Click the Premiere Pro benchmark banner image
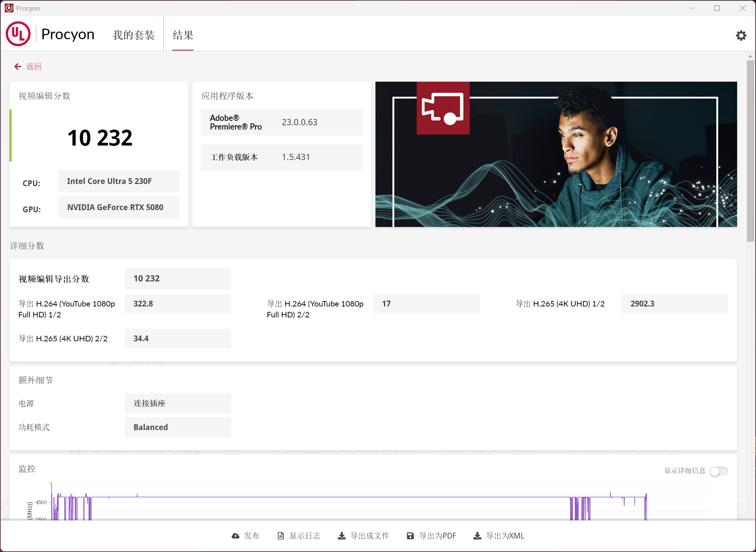756x552 pixels. point(556,154)
